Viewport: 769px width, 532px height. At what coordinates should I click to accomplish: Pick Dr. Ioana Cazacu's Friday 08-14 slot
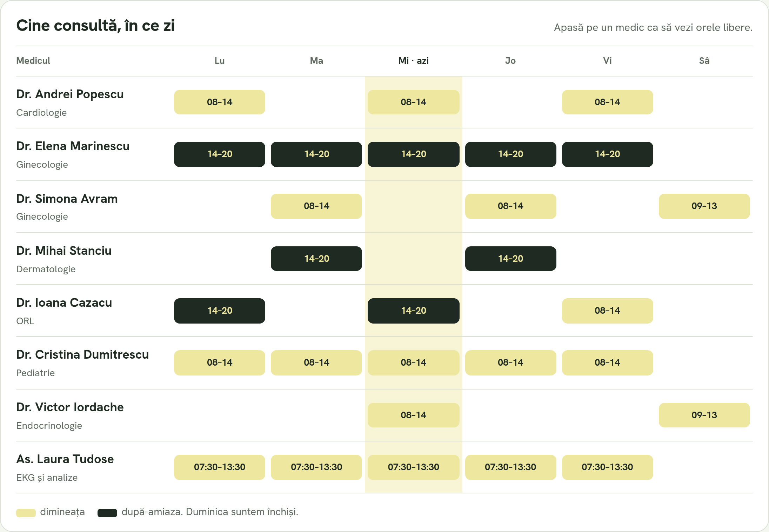pyautogui.click(x=607, y=311)
